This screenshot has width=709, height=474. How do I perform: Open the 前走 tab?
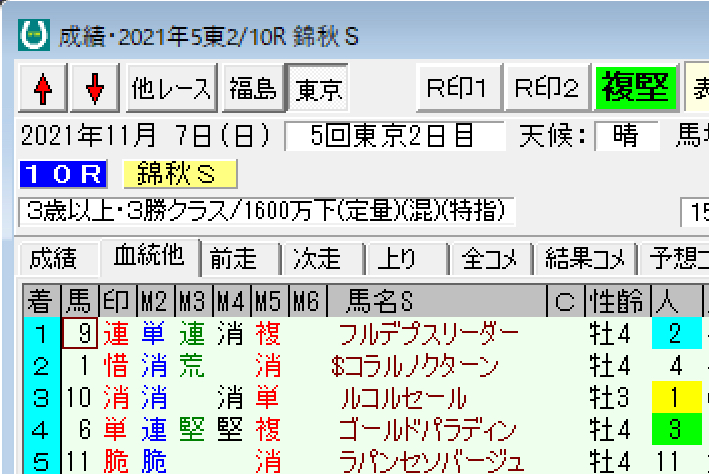(x=239, y=260)
